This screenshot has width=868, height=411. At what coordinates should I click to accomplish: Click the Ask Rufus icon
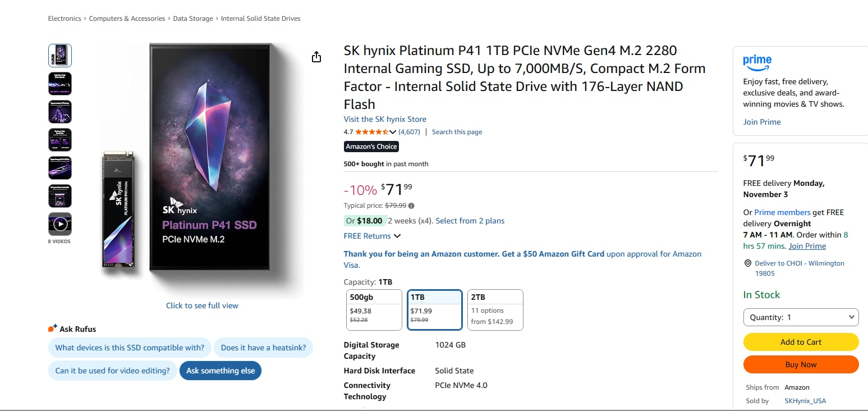53,328
